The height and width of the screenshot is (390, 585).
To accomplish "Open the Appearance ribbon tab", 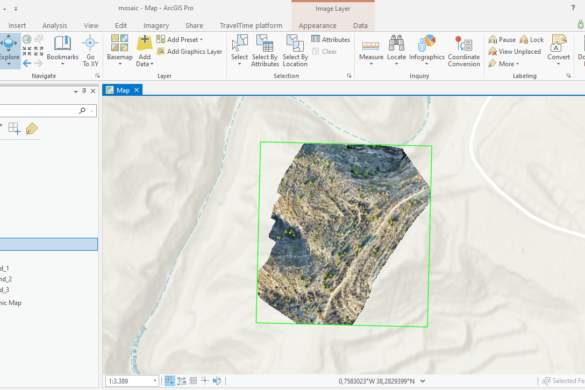I will [x=317, y=25].
